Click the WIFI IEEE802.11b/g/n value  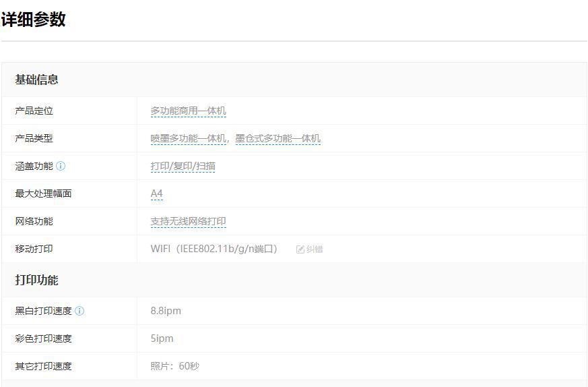(214, 249)
